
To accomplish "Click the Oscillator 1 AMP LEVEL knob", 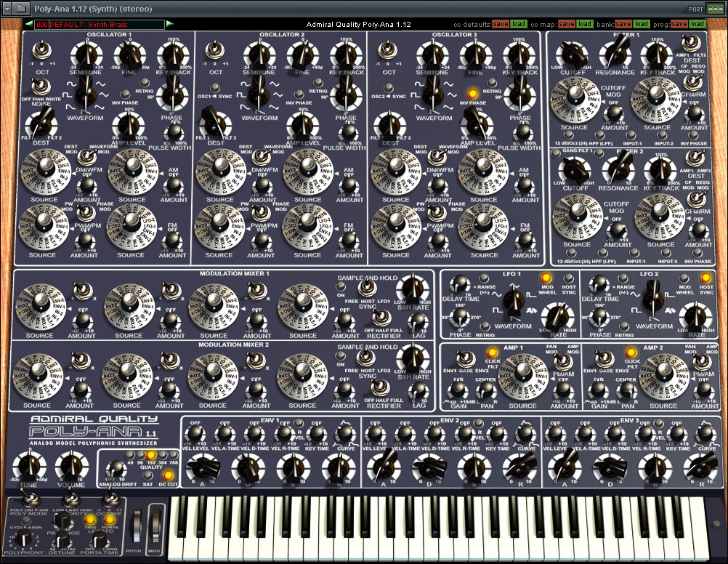I will pyautogui.click(x=129, y=126).
